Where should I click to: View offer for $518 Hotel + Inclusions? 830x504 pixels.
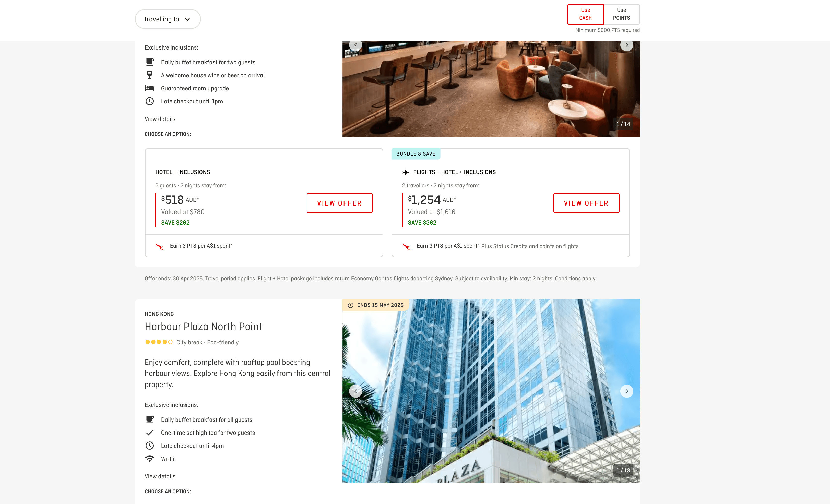(x=340, y=203)
